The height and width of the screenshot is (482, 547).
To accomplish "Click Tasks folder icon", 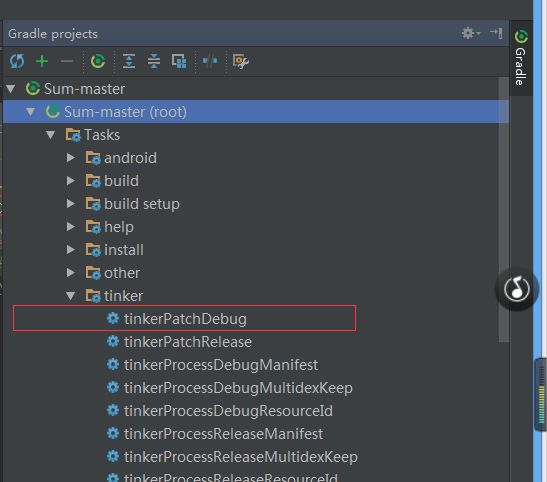I will click(x=73, y=135).
